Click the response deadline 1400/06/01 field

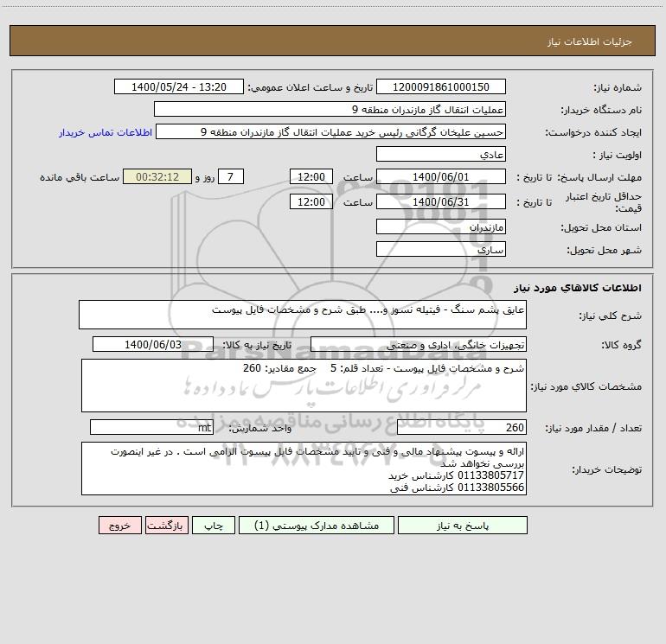[x=441, y=176]
